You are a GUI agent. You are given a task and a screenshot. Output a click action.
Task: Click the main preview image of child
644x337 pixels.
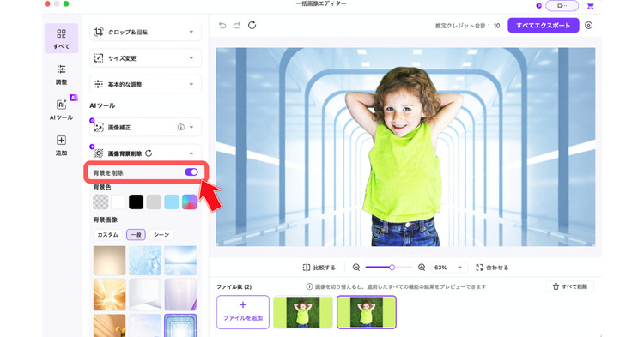[405, 147]
